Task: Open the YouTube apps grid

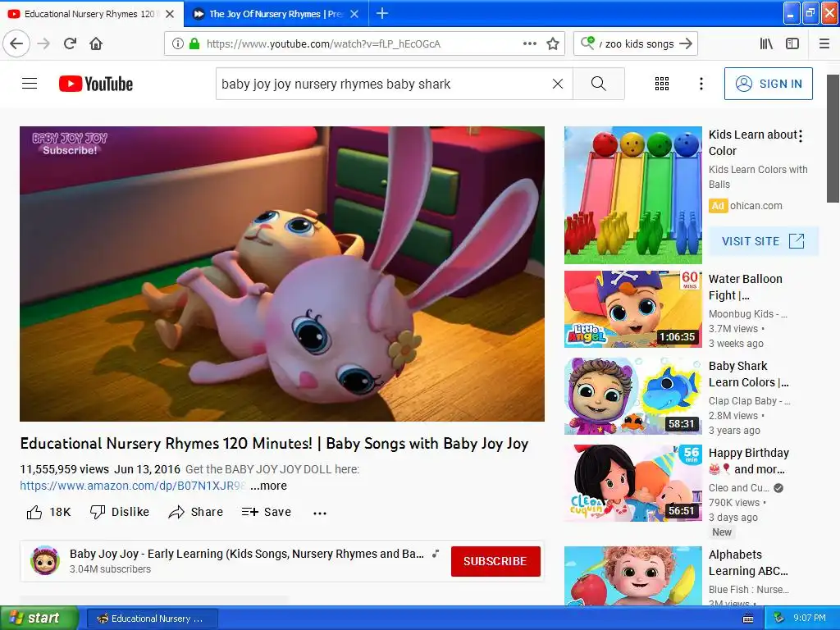Action: (x=662, y=84)
